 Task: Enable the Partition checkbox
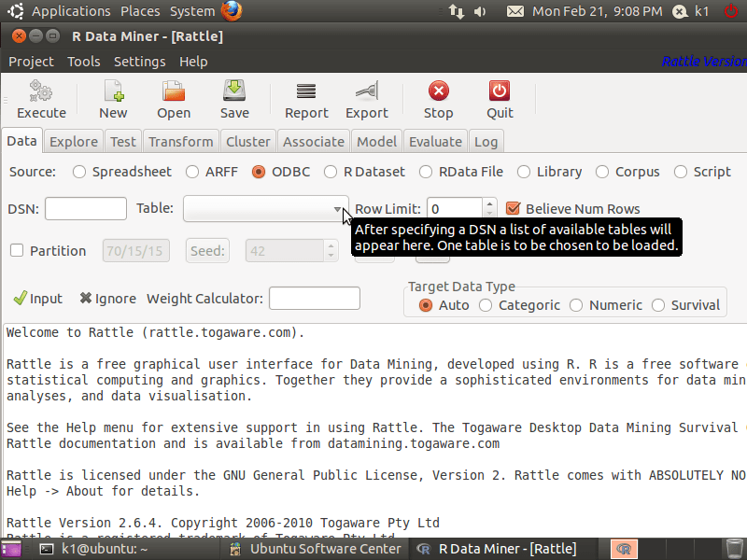17,250
